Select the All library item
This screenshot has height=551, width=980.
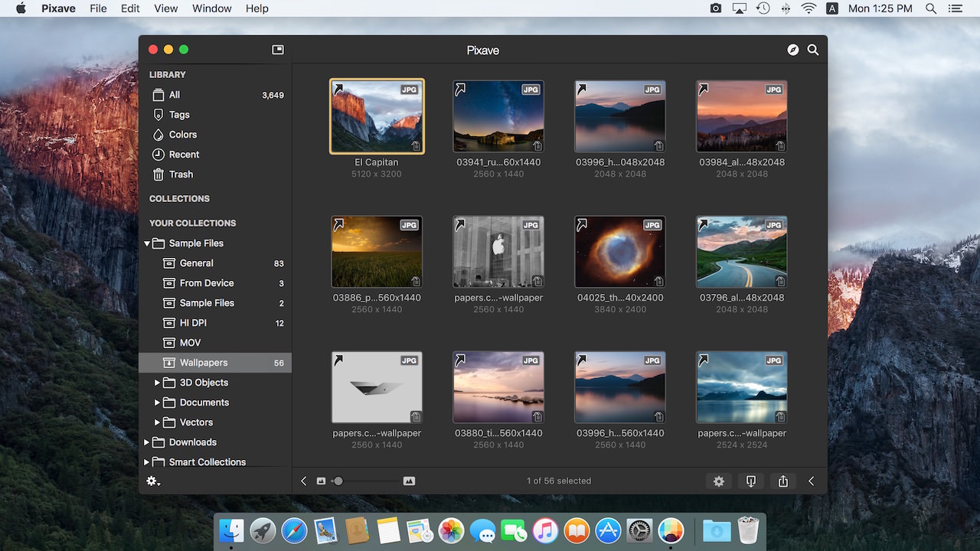215,95
